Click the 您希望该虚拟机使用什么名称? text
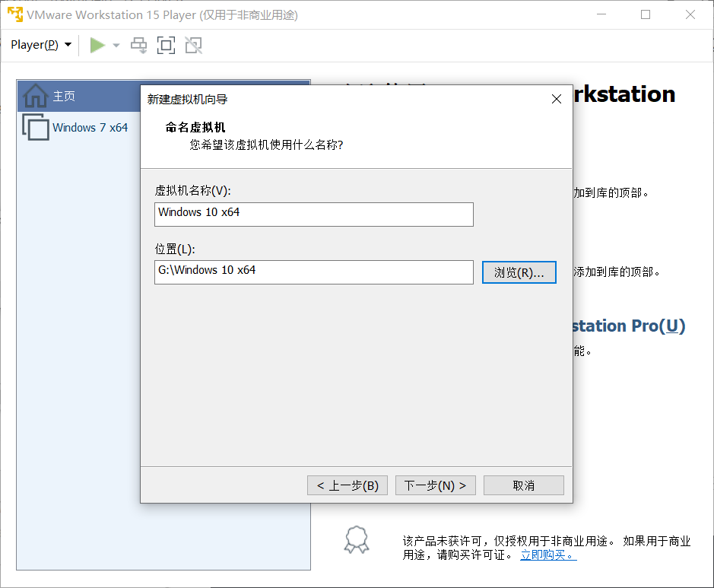714x588 pixels. coord(266,145)
